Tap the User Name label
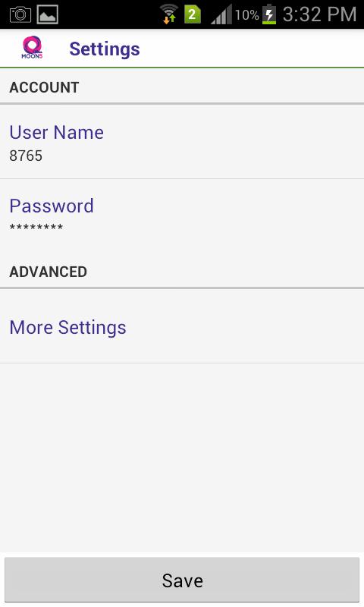This screenshot has height=607, width=364. click(56, 132)
